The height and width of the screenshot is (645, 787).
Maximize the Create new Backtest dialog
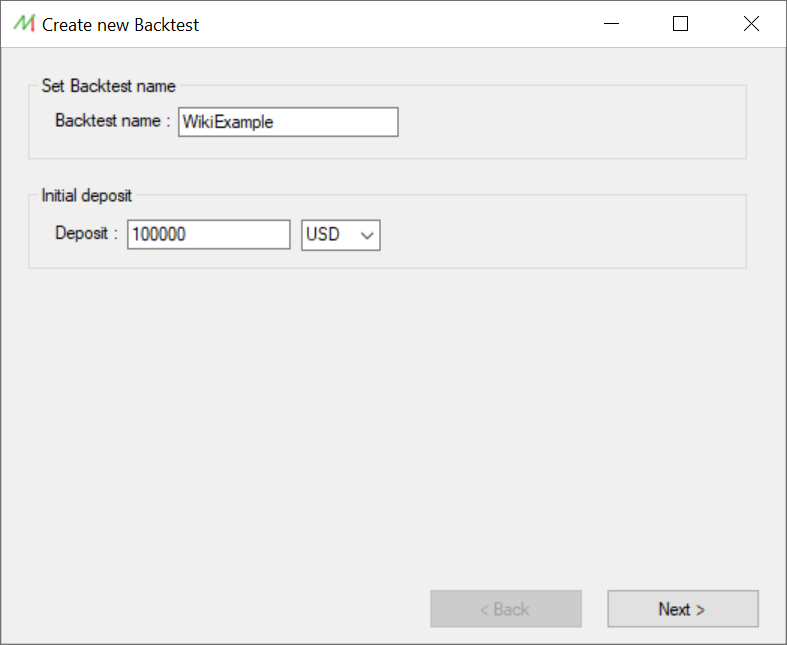(x=680, y=24)
